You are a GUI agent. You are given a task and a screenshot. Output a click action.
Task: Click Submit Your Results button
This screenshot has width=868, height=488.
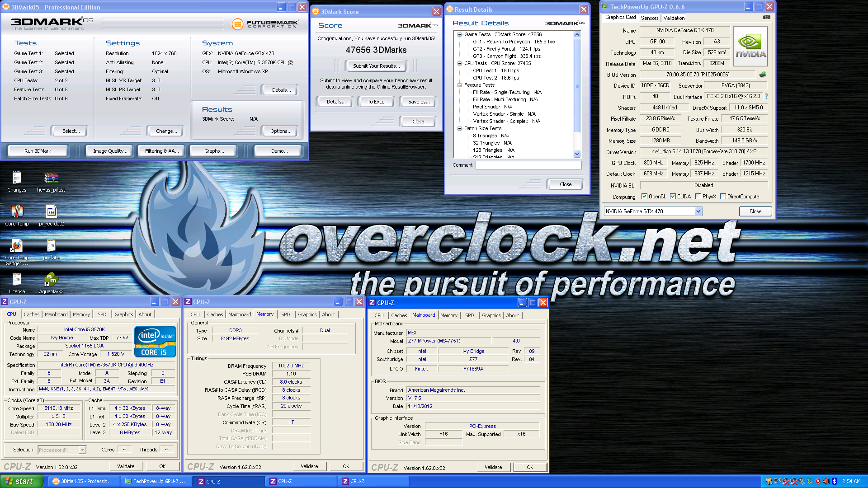[x=376, y=66]
